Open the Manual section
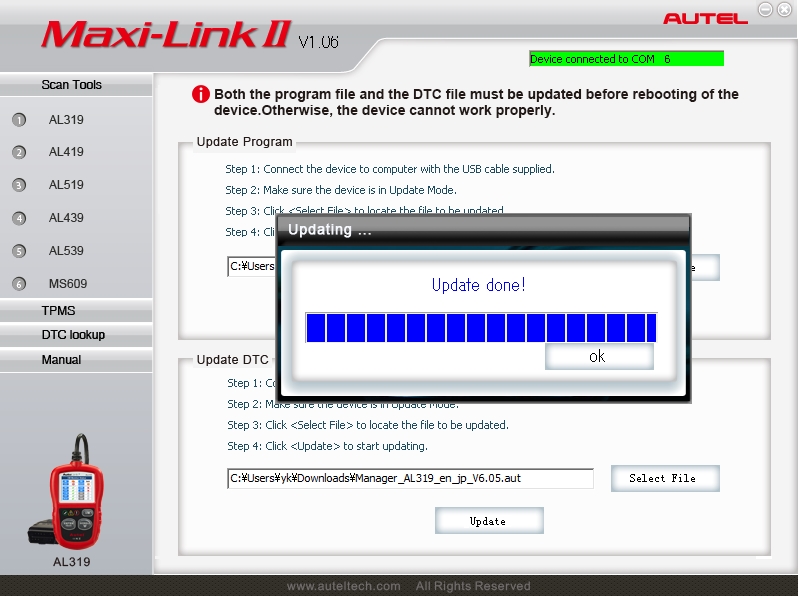The width and height of the screenshot is (799, 596). 76,360
